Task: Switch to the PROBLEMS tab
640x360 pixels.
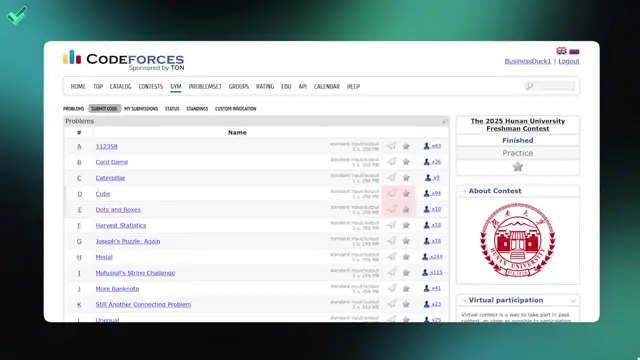Action: pyautogui.click(x=73, y=109)
